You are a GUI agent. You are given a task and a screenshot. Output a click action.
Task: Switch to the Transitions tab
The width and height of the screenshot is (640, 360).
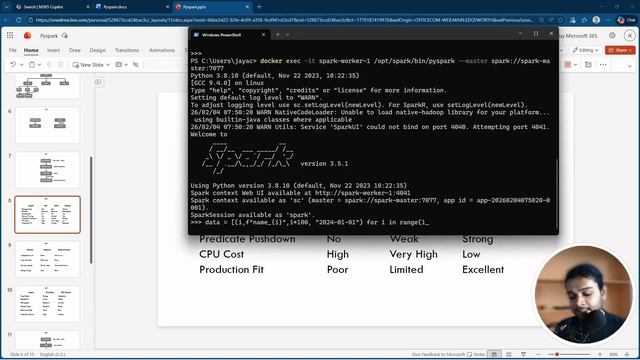click(x=127, y=50)
